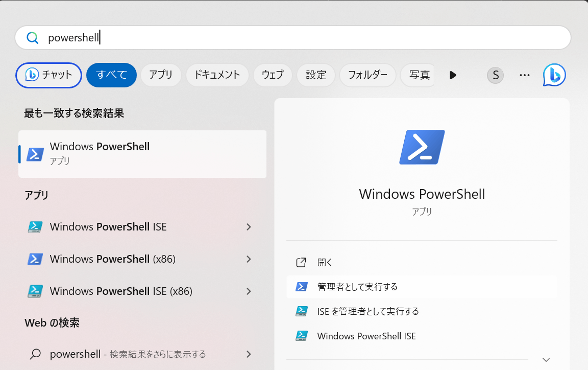Open the S user account avatar

496,75
